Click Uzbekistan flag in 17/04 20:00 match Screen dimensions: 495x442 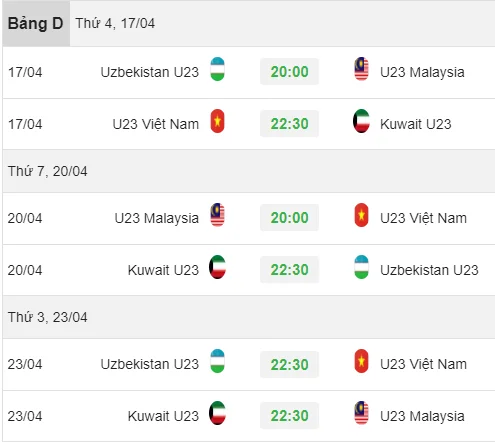[x=217, y=69]
